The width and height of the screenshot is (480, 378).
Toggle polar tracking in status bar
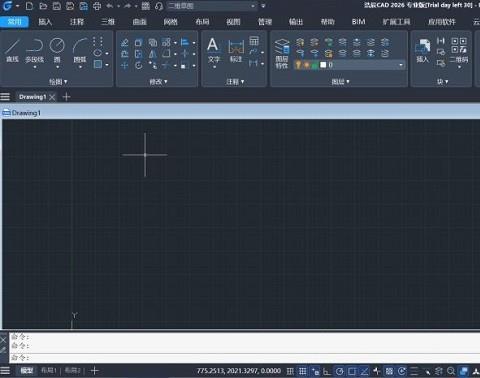(339, 371)
